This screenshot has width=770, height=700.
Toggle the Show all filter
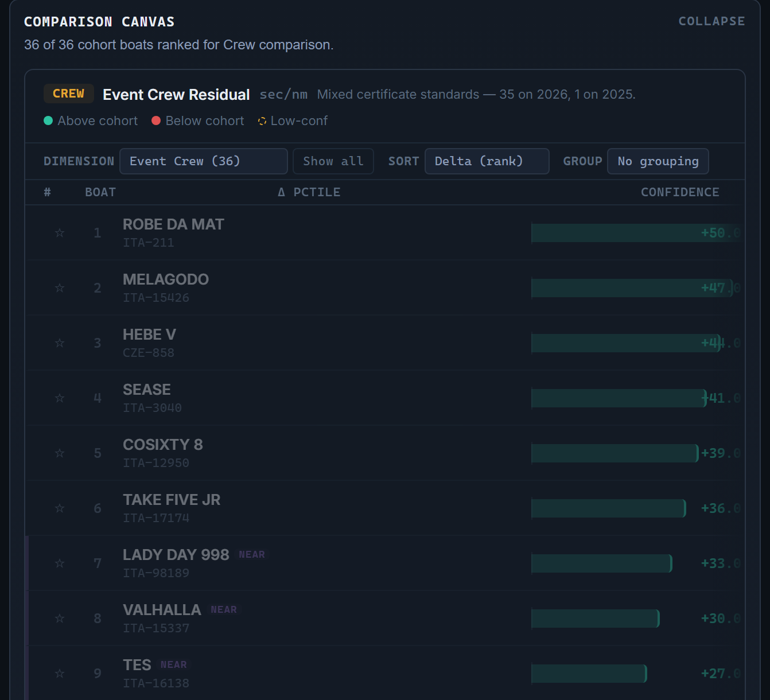pos(333,161)
